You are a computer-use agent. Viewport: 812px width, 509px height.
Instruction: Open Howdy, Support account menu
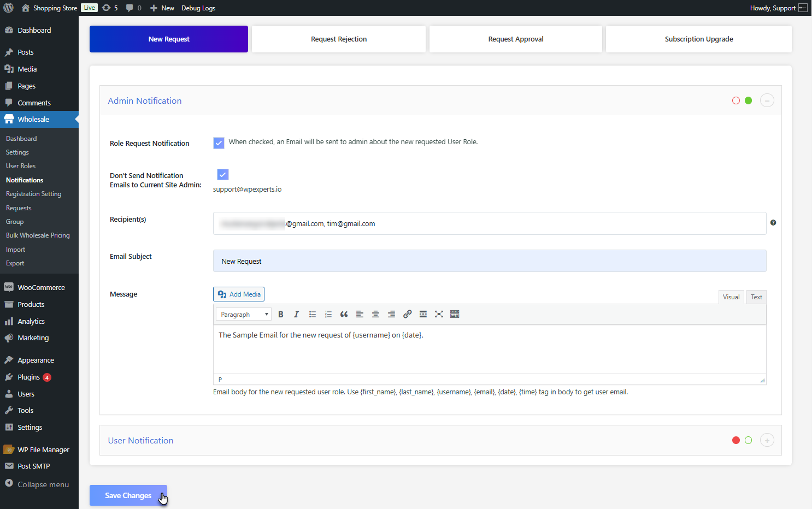coord(779,8)
